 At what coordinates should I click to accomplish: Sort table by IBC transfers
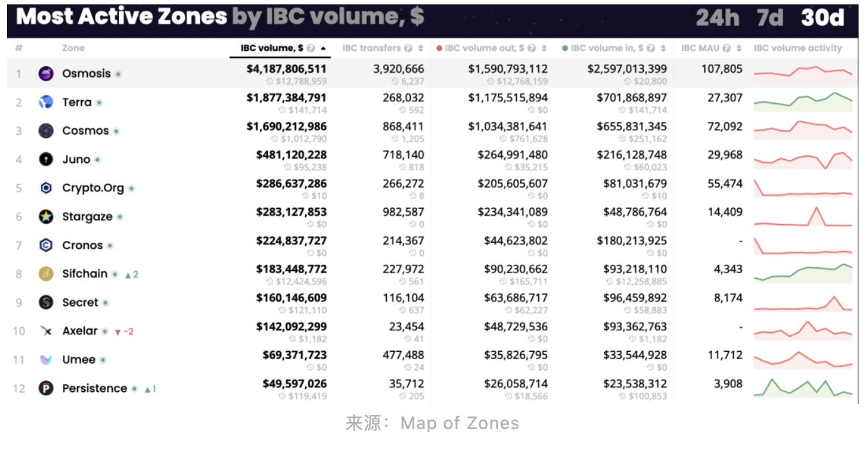pos(371,48)
